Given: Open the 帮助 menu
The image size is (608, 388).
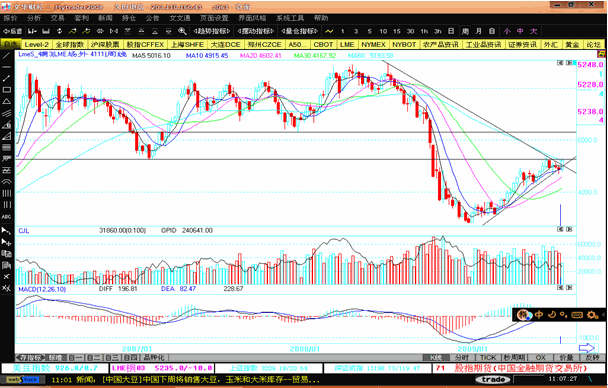Looking at the screenshot, I should point(321,18).
